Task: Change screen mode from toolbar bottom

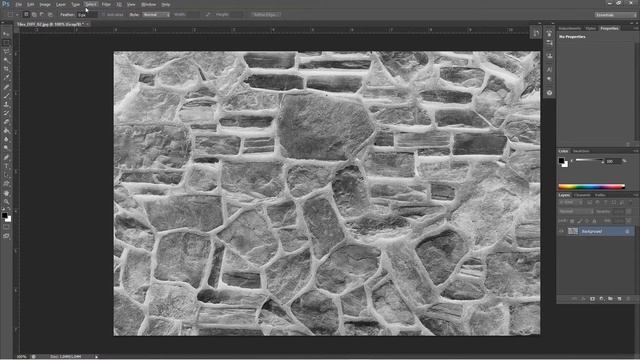Action: (x=6, y=236)
